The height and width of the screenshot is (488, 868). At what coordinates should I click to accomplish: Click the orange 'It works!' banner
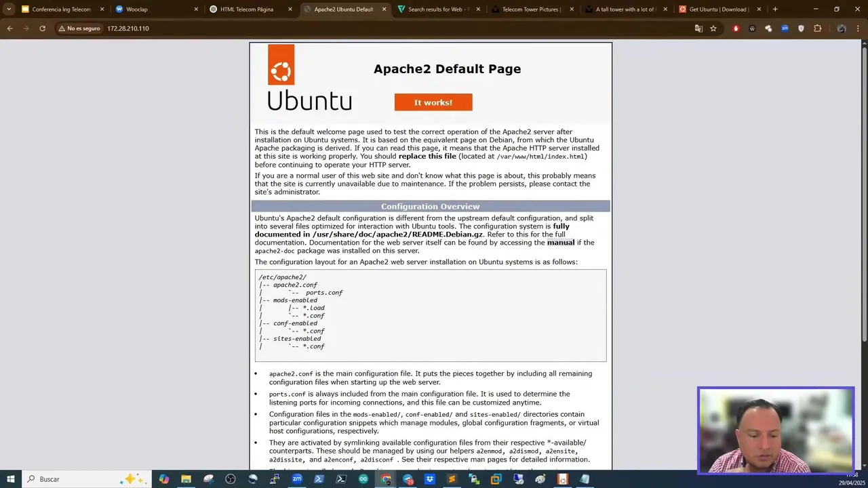[x=433, y=102]
